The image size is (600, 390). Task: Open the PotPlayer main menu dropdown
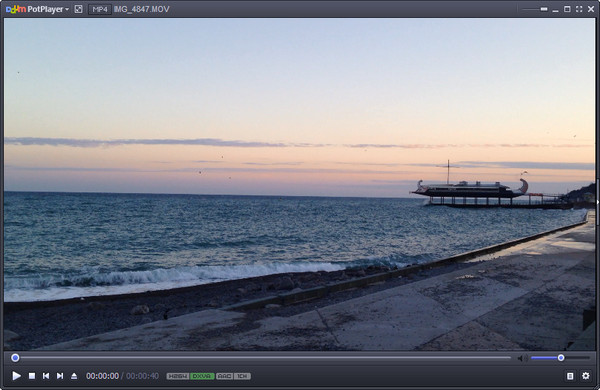38,9
